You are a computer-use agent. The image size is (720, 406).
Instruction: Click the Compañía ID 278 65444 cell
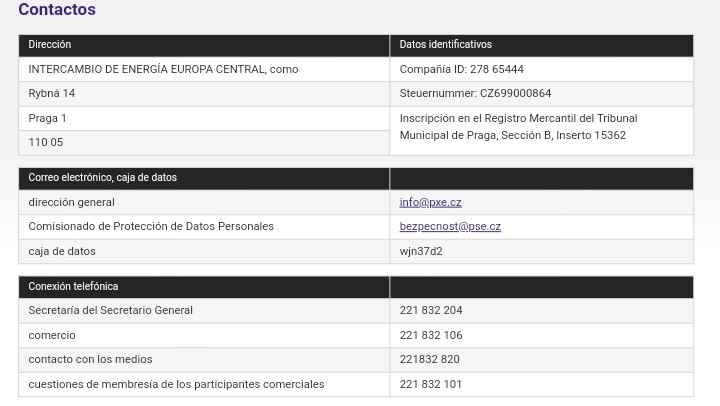541,69
